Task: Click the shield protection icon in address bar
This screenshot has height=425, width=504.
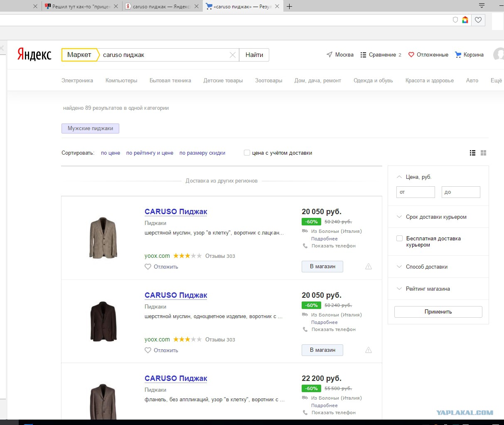Action: [x=455, y=20]
